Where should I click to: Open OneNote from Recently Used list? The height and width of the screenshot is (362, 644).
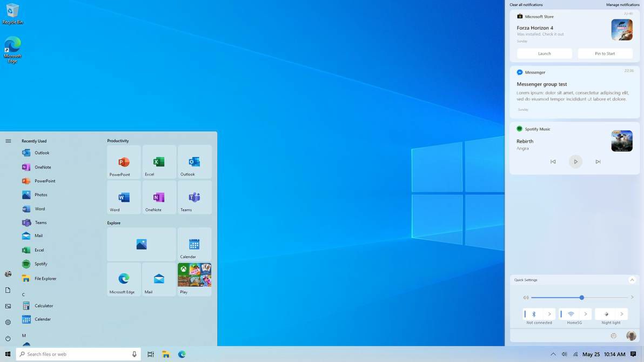pyautogui.click(x=37, y=167)
